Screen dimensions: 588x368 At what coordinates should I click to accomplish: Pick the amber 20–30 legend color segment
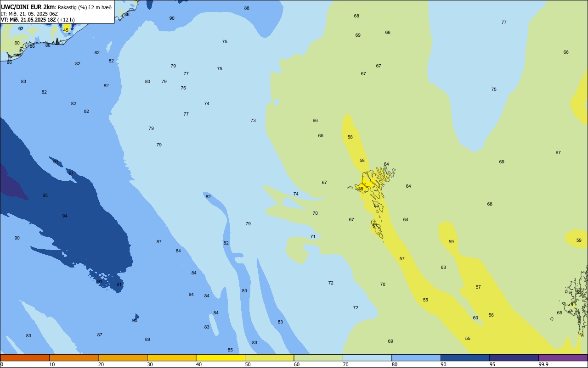[x=123, y=357]
